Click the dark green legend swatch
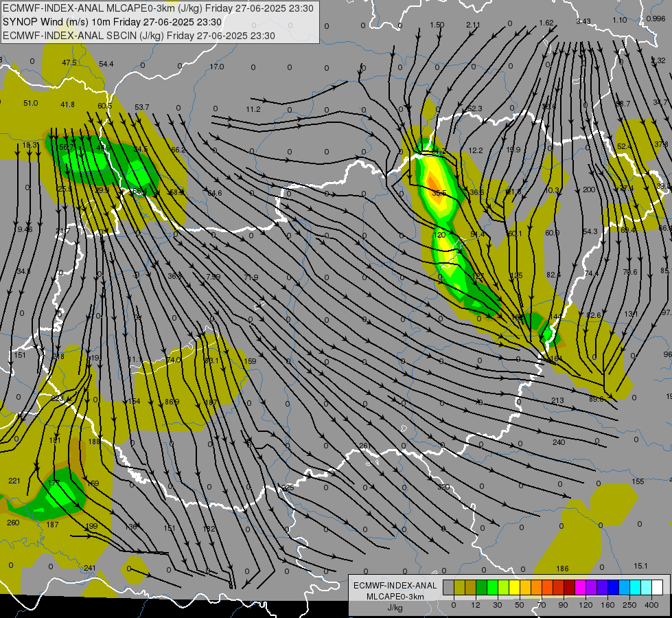 click(482, 587)
